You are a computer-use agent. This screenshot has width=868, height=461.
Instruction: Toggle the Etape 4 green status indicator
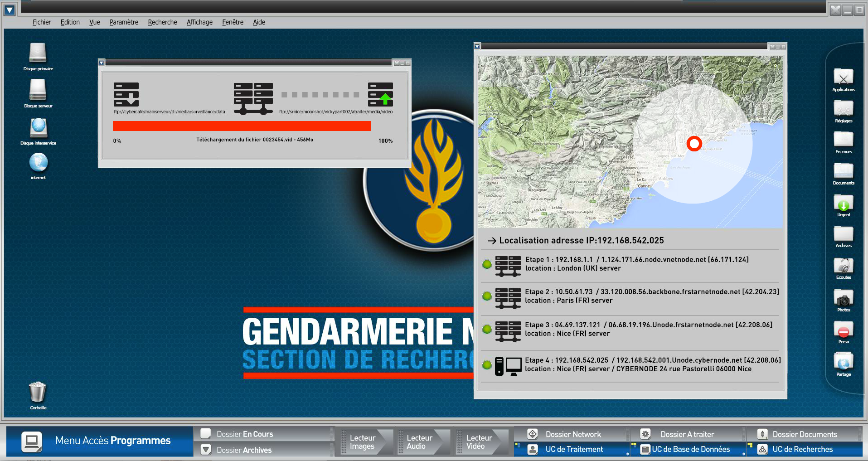click(487, 364)
